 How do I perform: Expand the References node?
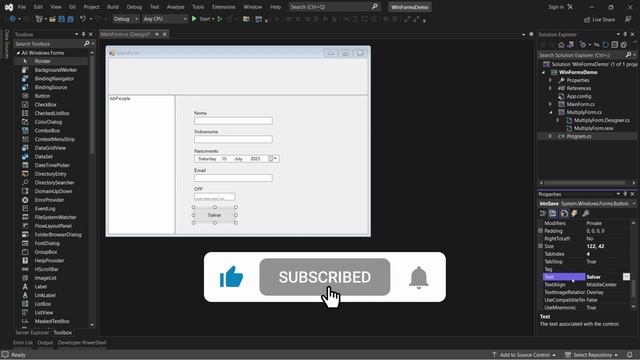click(x=550, y=88)
